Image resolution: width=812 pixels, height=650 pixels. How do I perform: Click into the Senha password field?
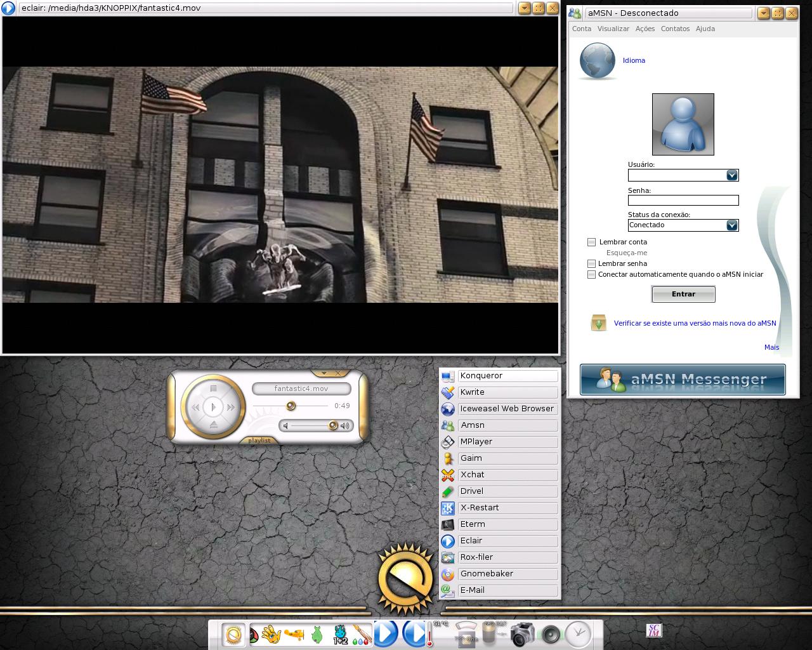click(683, 200)
